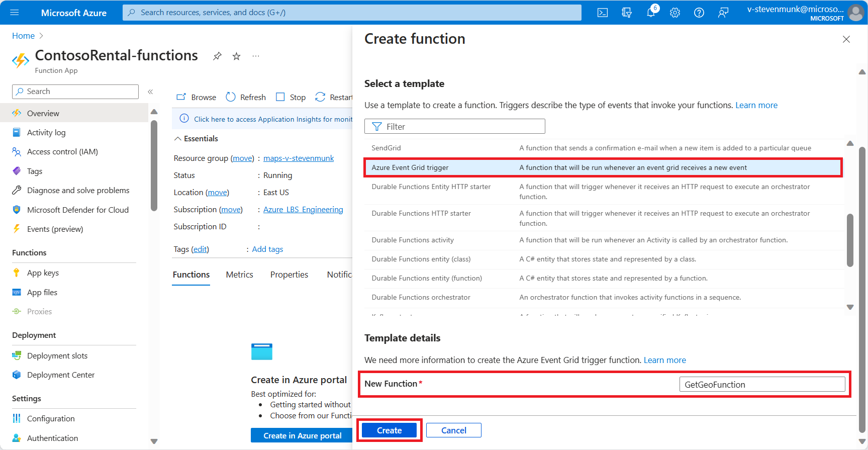Viewport: 868px width, 450px height.
Task: Click move link next to Resource group
Action: 242,158
